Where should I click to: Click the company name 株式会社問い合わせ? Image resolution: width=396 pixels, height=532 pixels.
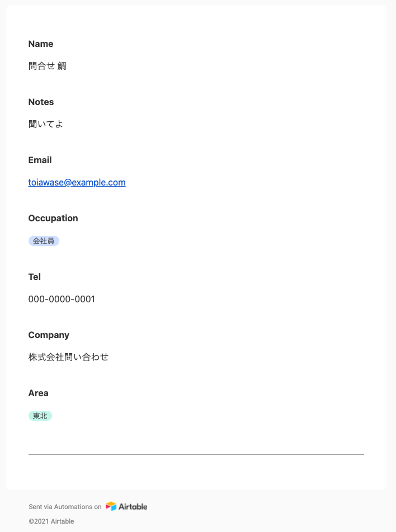tap(69, 357)
